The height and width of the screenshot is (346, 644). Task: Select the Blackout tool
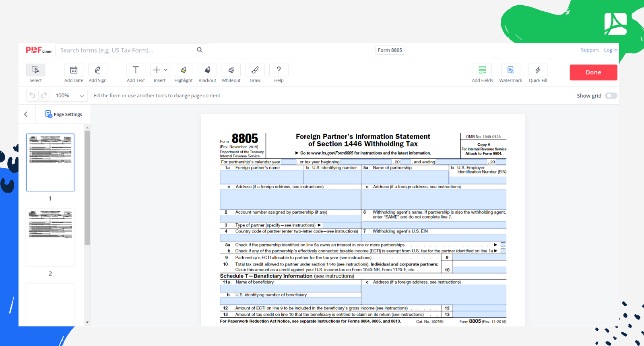(x=207, y=73)
